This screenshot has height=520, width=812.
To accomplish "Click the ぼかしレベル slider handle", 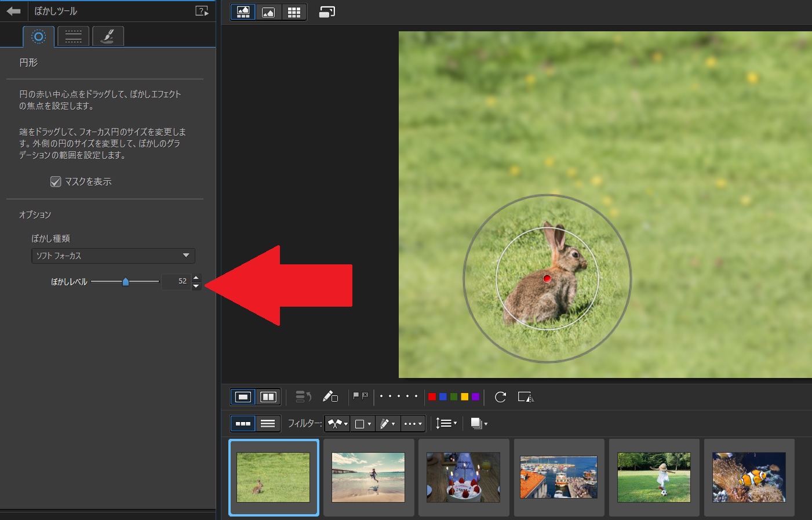I will [125, 282].
